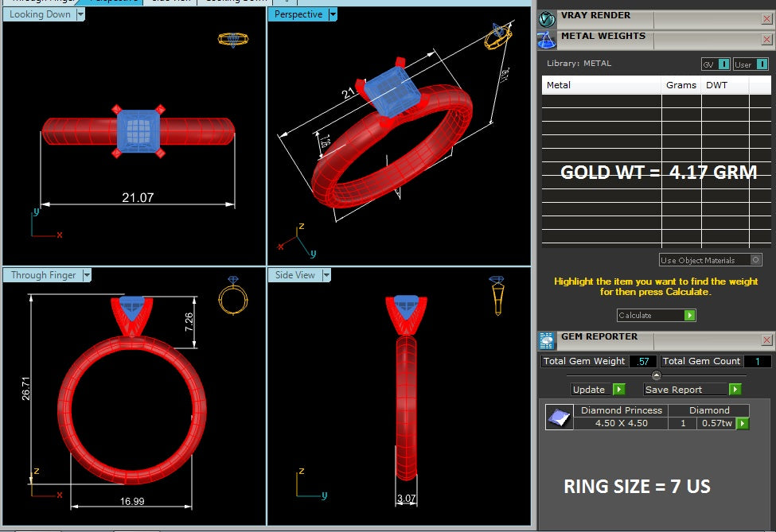Open the Side View viewport dropdown
776x532 pixels.
click(x=326, y=275)
